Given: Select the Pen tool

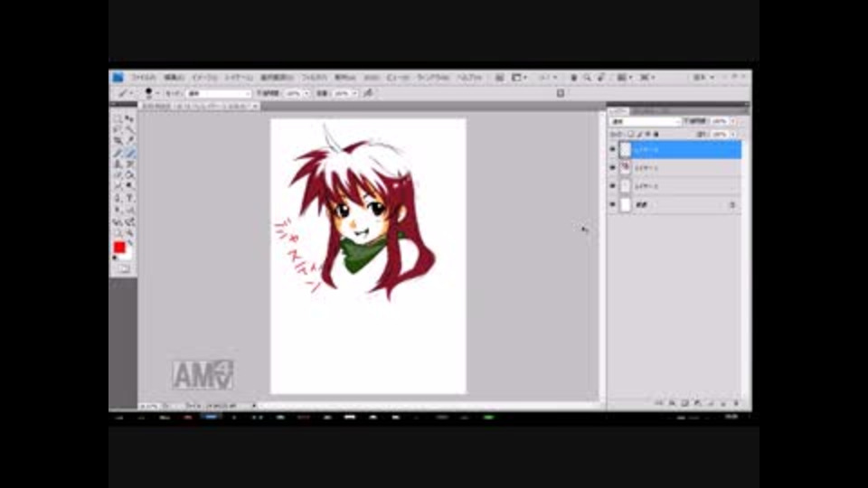Looking at the screenshot, I should pyautogui.click(x=118, y=198).
